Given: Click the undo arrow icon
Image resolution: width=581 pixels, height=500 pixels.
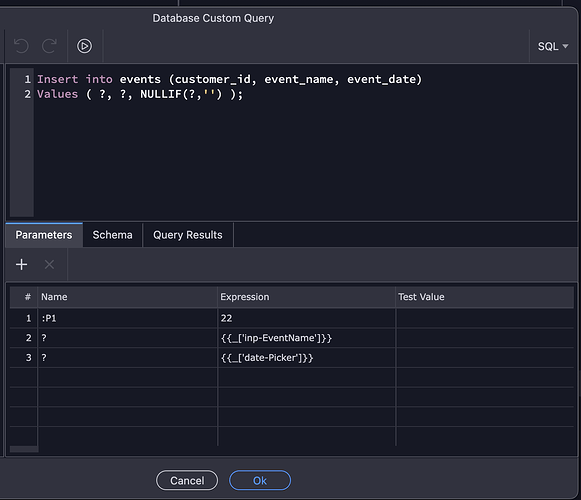Looking at the screenshot, I should click(21, 46).
